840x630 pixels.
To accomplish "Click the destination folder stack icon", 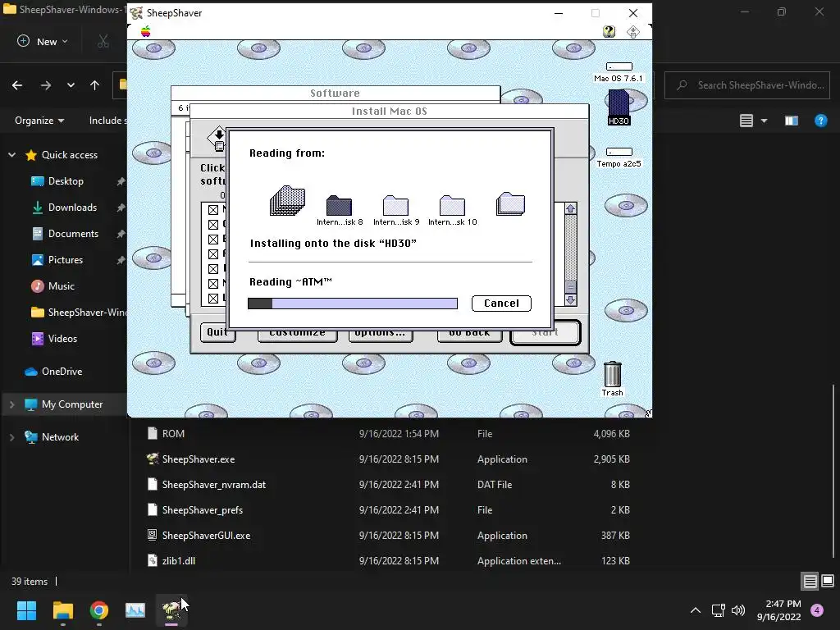I will pos(510,204).
